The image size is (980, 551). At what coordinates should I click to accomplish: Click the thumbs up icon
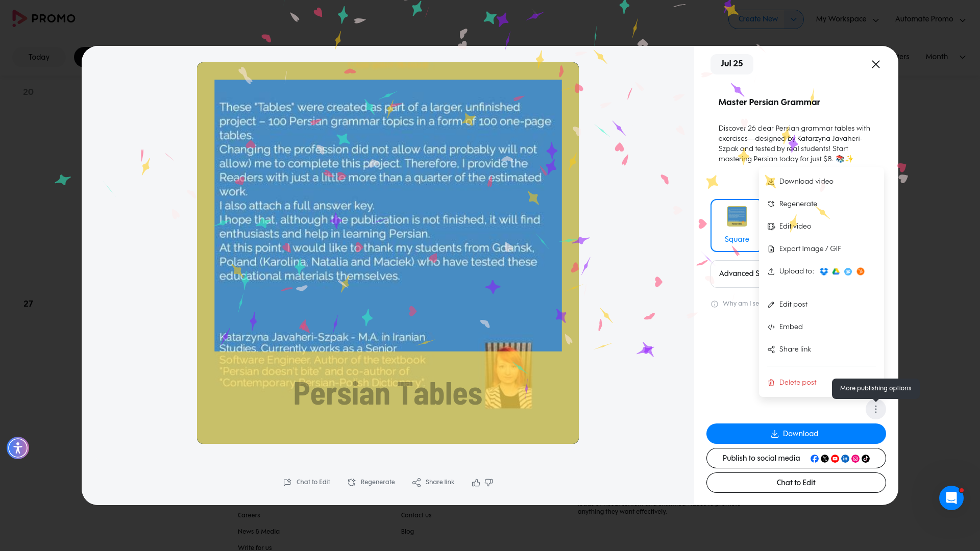[476, 483]
